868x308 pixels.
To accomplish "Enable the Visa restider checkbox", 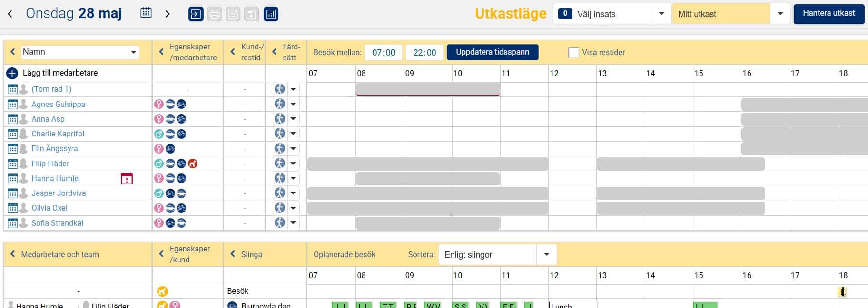I will (573, 53).
